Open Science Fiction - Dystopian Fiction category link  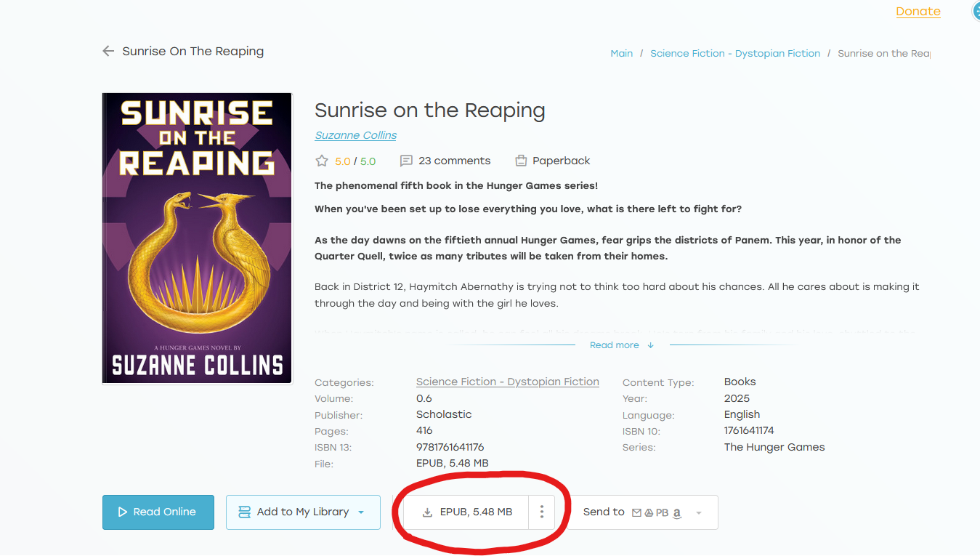click(x=508, y=382)
